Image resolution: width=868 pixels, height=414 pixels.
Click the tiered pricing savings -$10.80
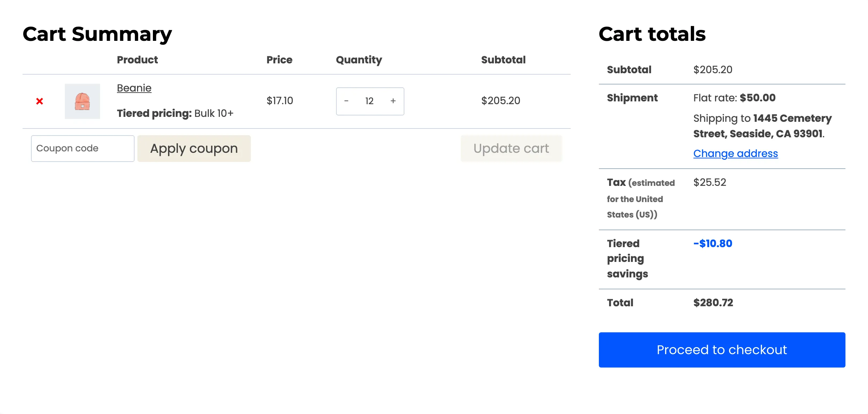pyautogui.click(x=713, y=244)
